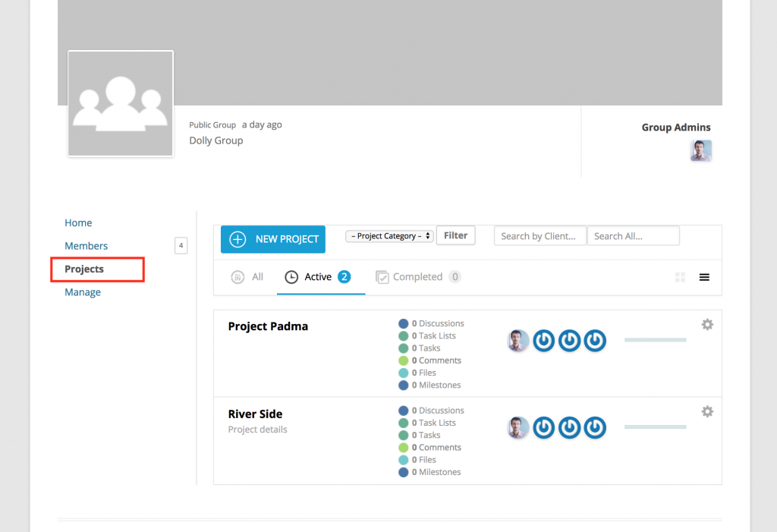This screenshot has height=532, width=777.
Task: Click the progress bar for Project Padma
Action: pyautogui.click(x=655, y=339)
